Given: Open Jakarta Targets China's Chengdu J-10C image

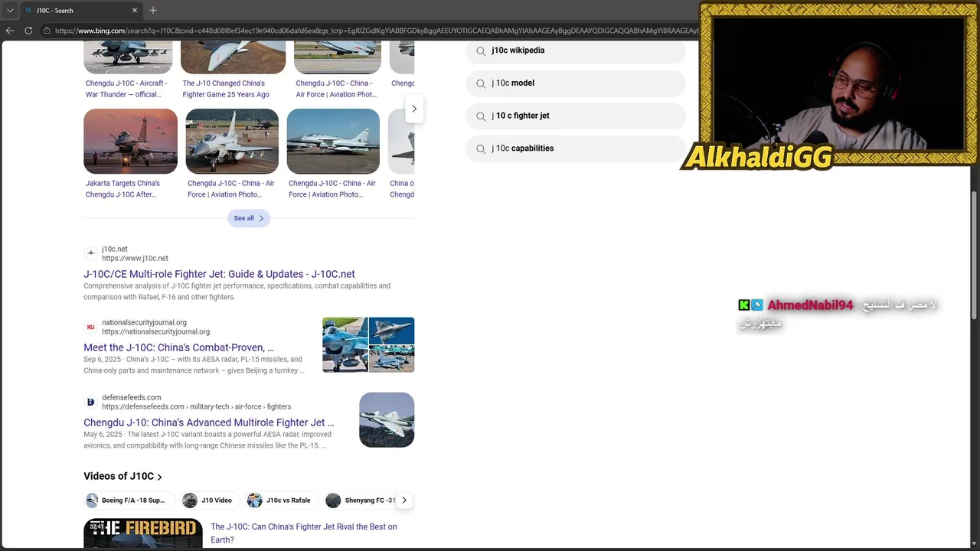Looking at the screenshot, I should (x=130, y=141).
